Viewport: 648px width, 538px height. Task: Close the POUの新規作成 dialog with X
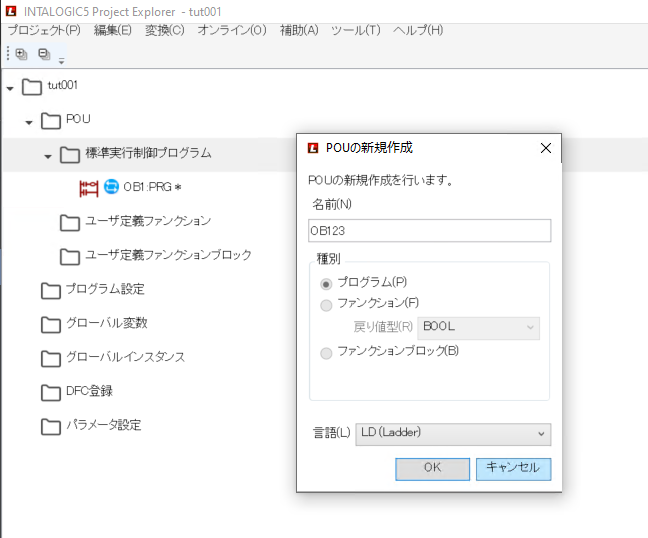pos(545,148)
